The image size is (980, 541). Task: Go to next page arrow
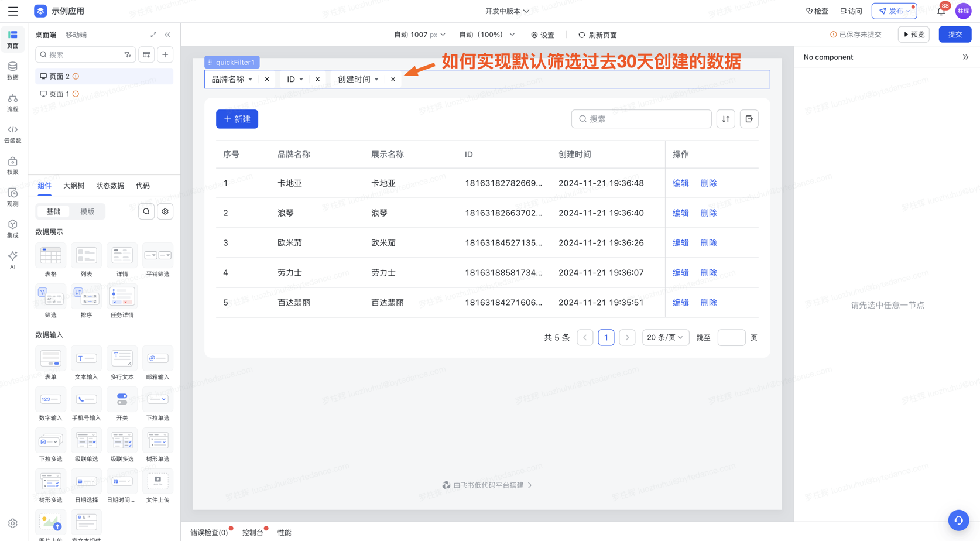point(627,337)
